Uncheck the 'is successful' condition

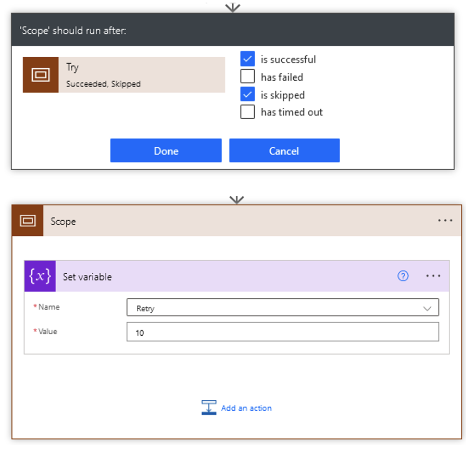247,59
